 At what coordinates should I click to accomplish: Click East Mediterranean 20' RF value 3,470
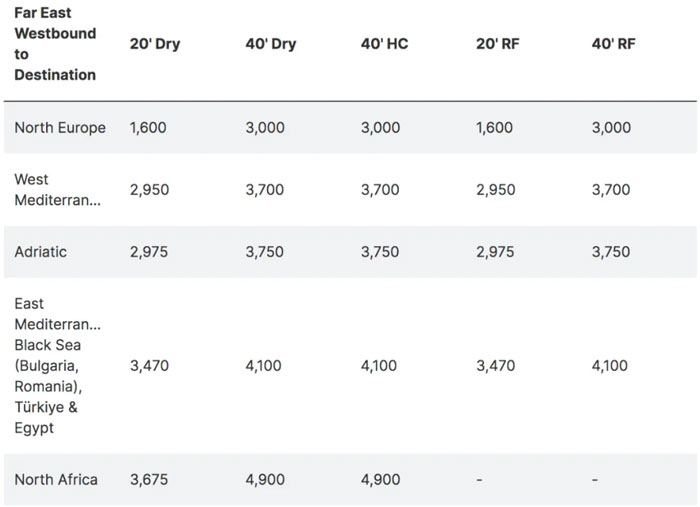[x=496, y=366]
